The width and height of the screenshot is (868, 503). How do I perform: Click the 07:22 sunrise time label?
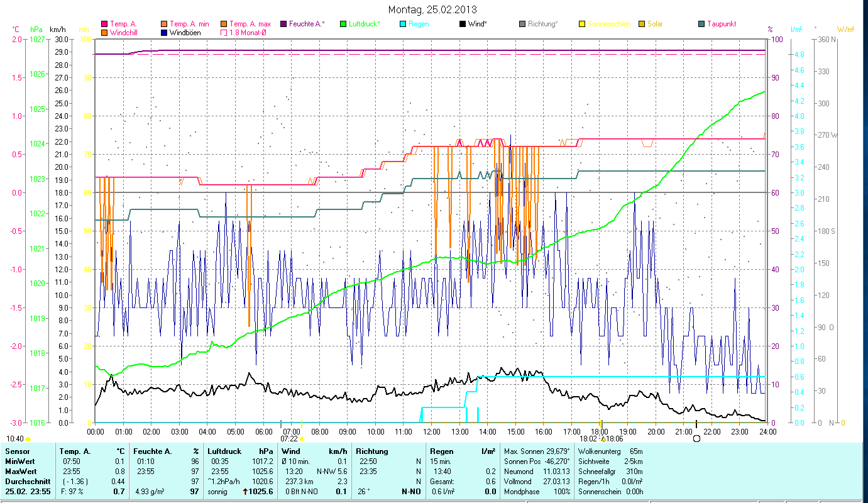(289, 439)
